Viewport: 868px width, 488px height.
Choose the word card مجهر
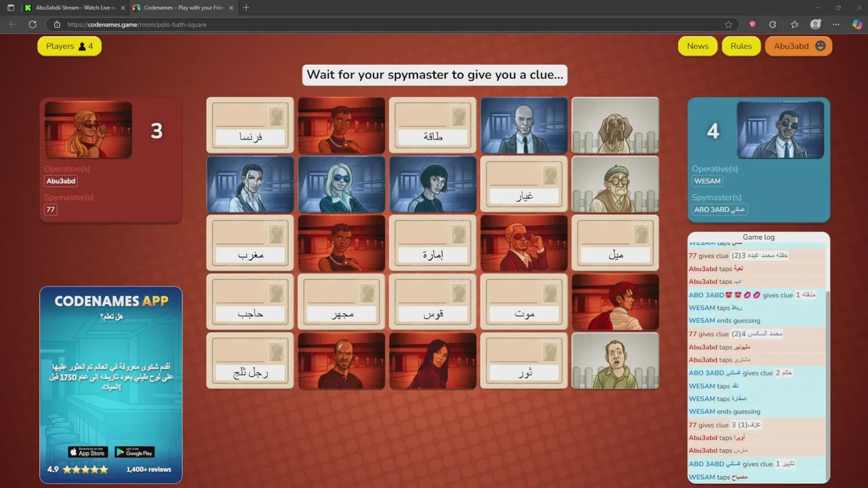pyautogui.click(x=342, y=302)
